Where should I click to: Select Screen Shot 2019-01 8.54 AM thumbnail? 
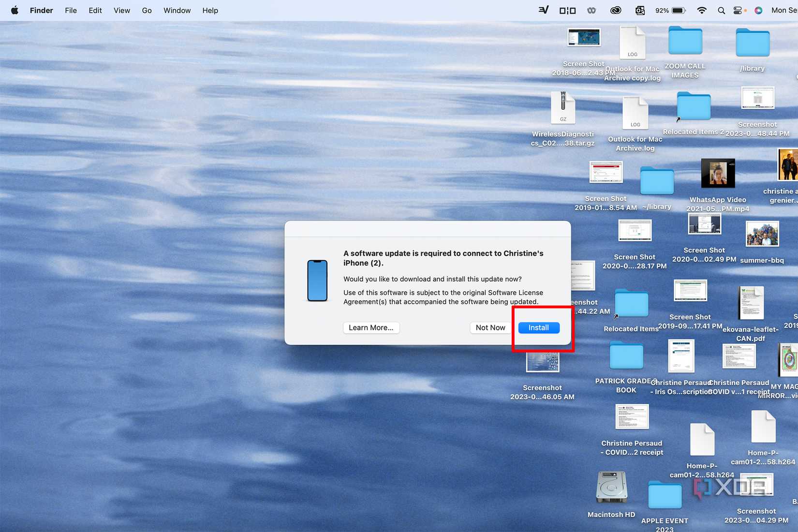tap(606, 172)
